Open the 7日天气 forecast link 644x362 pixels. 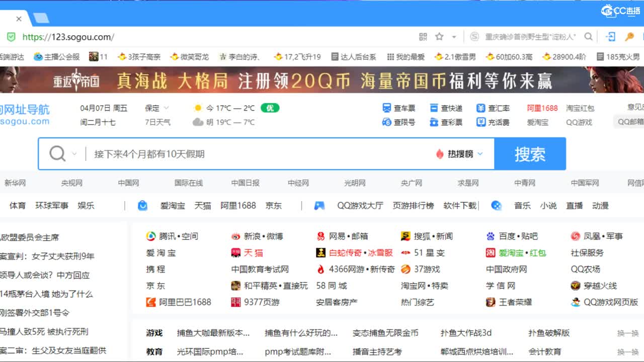click(157, 122)
